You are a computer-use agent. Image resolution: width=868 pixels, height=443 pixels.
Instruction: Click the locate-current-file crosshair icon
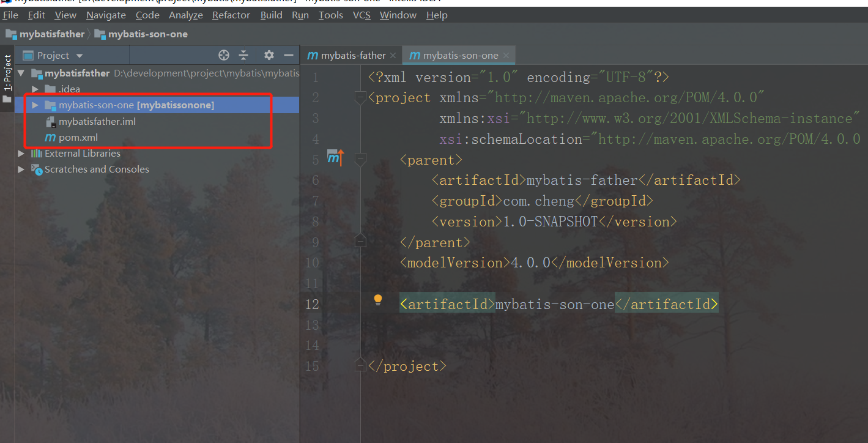click(224, 56)
